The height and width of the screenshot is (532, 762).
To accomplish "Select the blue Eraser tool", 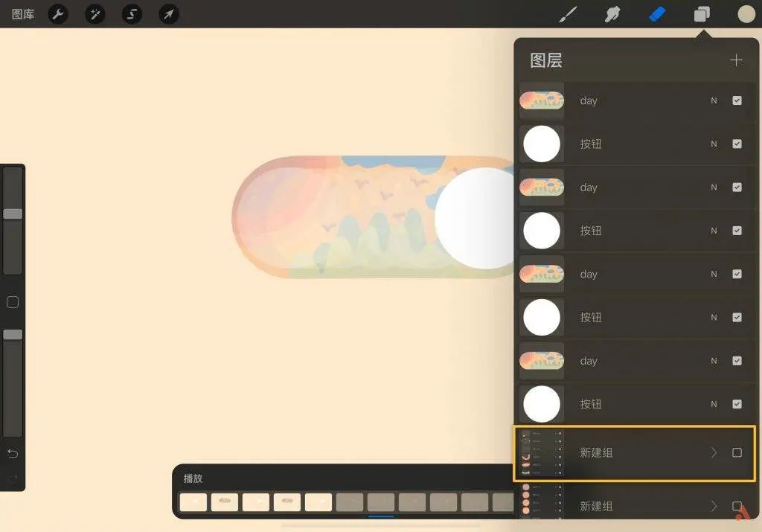I will (x=657, y=15).
